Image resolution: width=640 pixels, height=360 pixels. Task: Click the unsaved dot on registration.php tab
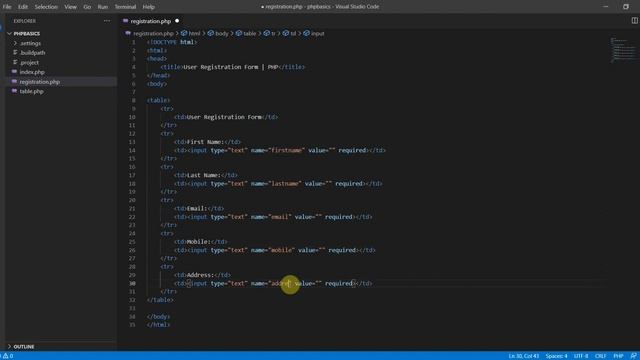click(177, 21)
